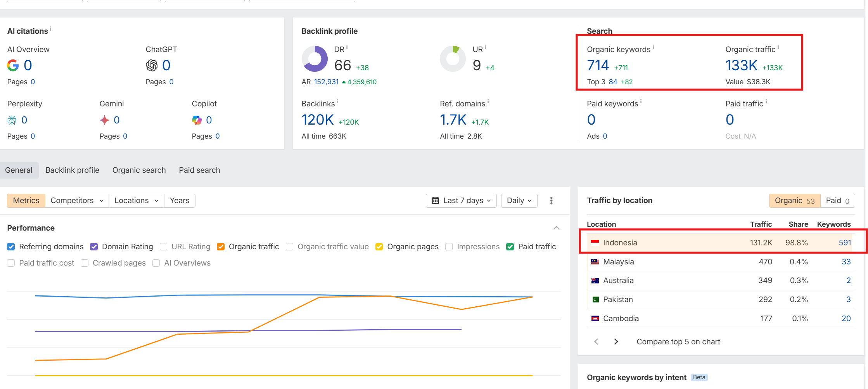This screenshot has width=868, height=389.
Task: Open the Competitors dropdown
Action: pyautogui.click(x=76, y=200)
